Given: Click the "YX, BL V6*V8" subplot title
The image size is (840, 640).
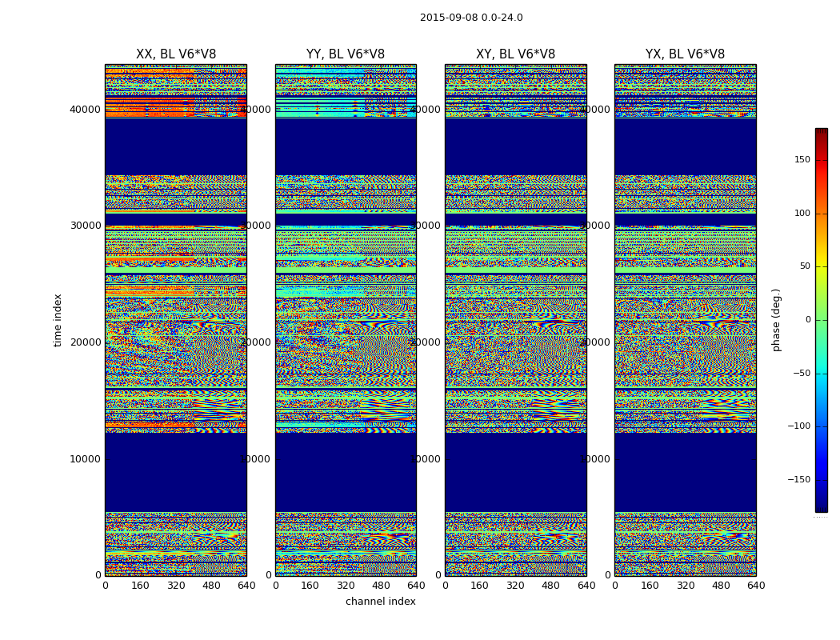Looking at the screenshot, I should (x=685, y=54).
